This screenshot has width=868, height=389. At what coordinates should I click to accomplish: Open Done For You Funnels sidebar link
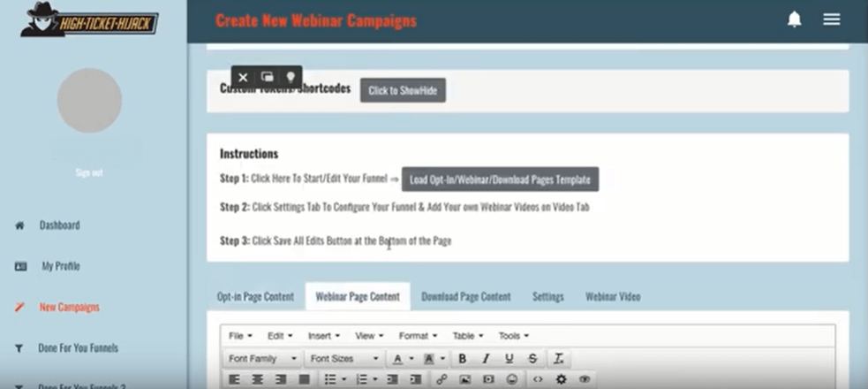tap(78, 348)
